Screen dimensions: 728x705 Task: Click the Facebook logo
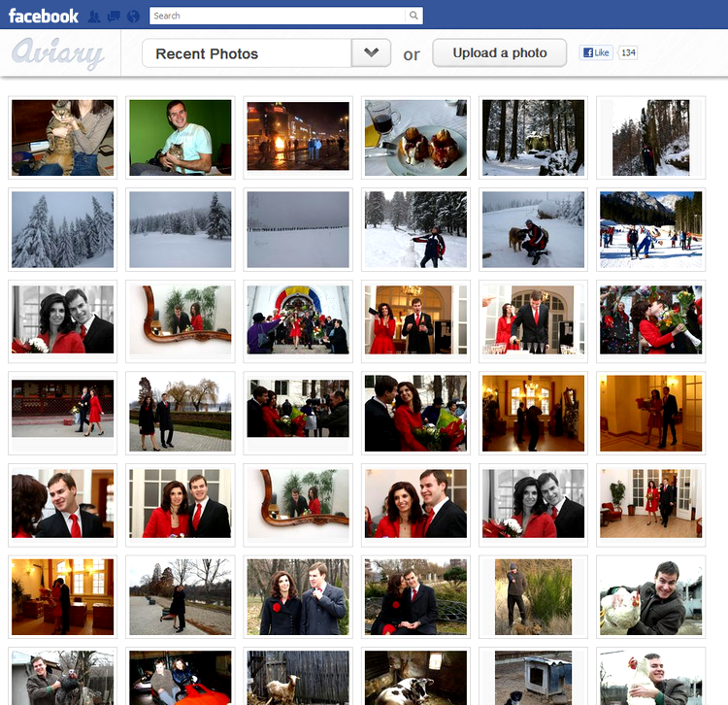click(43, 17)
